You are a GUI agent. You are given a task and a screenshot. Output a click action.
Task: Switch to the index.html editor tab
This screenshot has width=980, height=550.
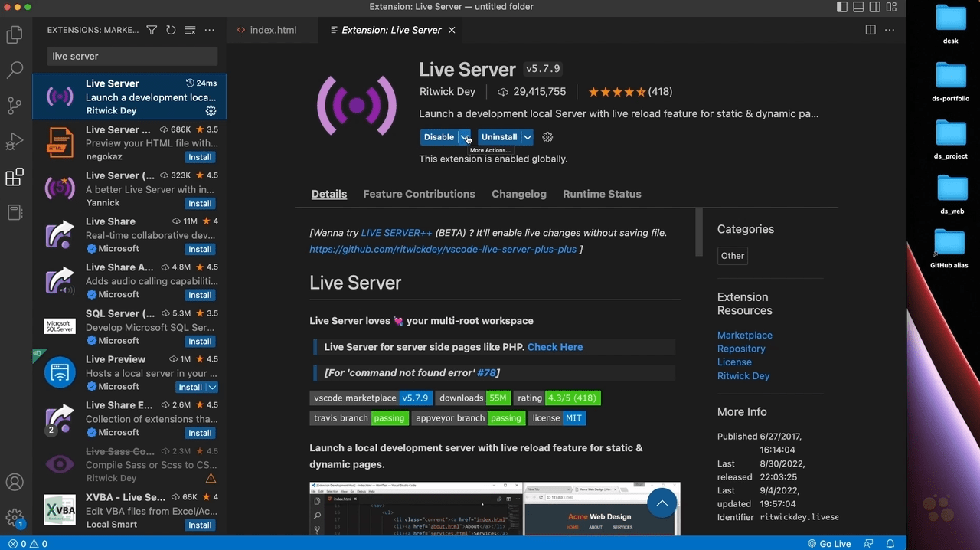pyautogui.click(x=273, y=30)
